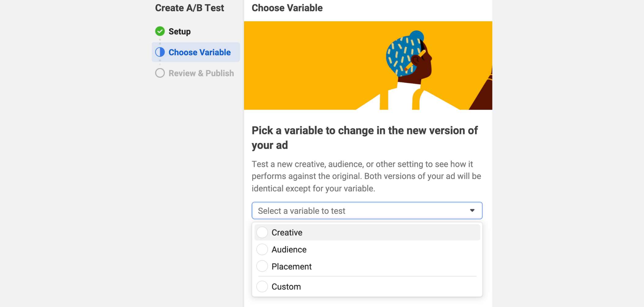Click the Choose Variable panel header

pyautogui.click(x=287, y=8)
